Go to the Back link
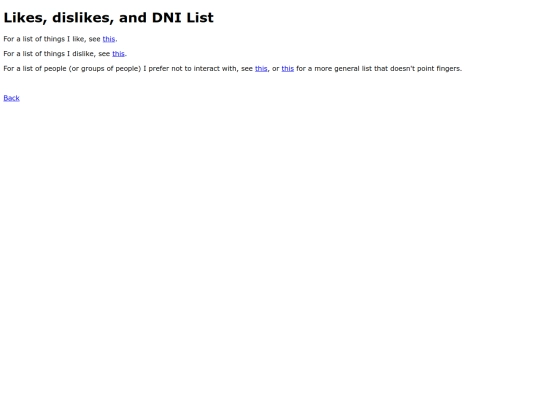Screen dimensions: 540x405 click(11, 98)
